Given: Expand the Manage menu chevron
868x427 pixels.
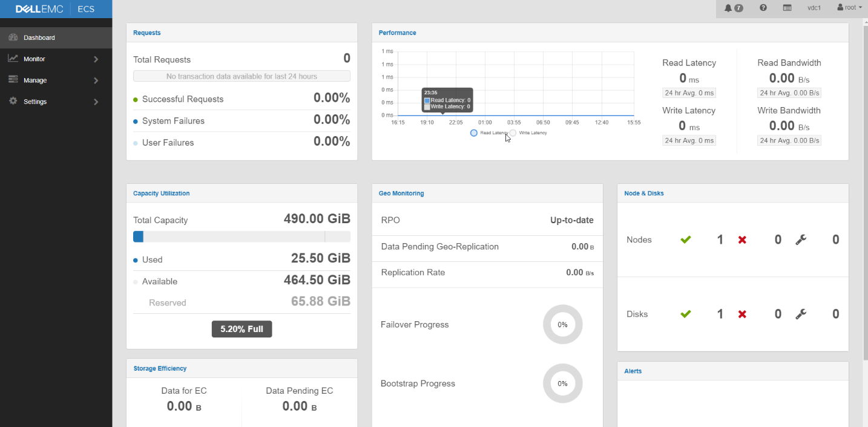Looking at the screenshot, I should coord(96,80).
